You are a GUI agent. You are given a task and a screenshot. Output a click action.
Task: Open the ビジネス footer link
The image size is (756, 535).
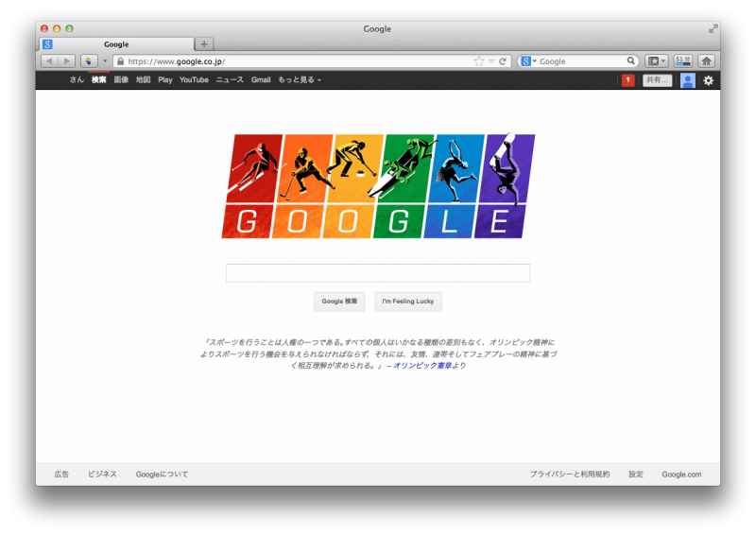pos(102,475)
